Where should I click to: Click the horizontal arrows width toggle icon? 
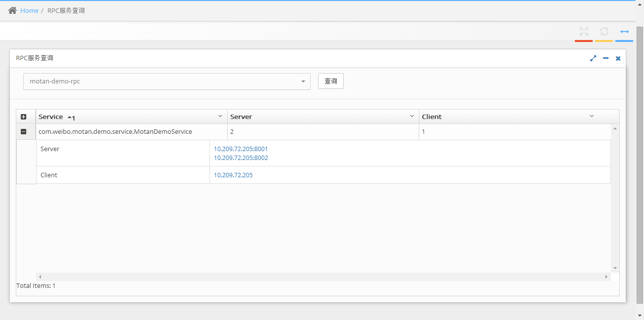coord(624,32)
